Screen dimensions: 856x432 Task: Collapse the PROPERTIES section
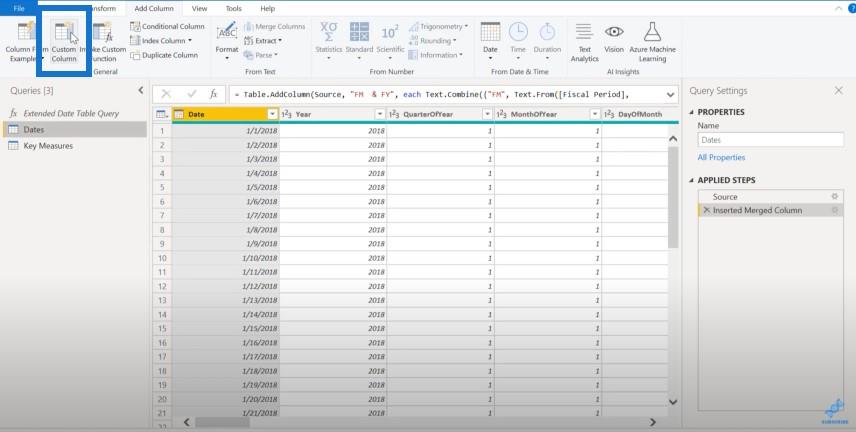tap(692, 112)
